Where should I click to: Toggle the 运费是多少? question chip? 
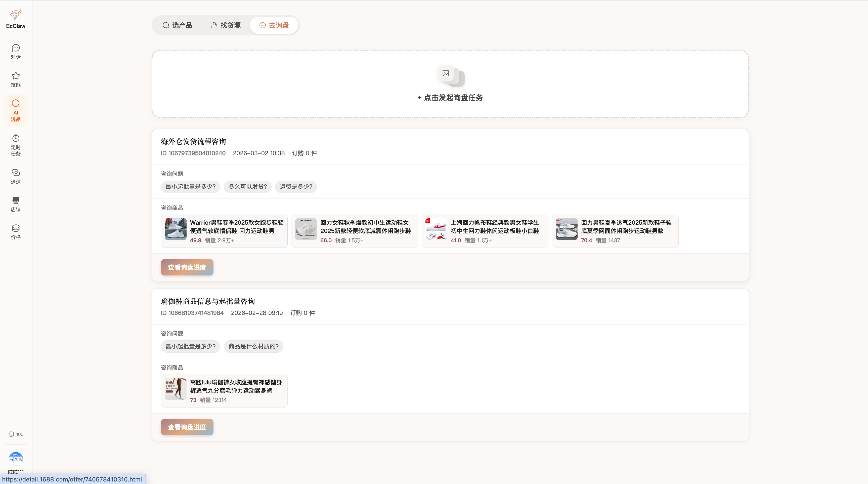(295, 187)
